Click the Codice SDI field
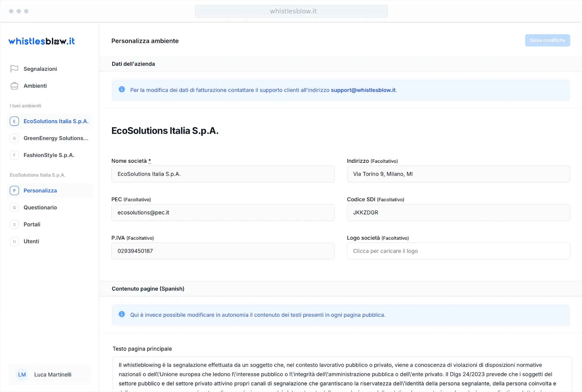Screen dimensions: 582x392 (458, 213)
